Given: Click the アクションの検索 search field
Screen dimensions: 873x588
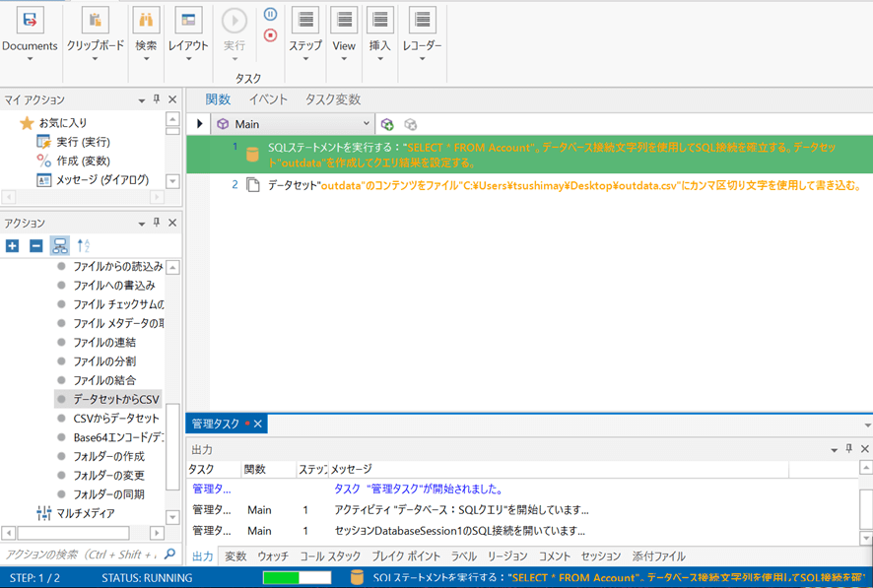Looking at the screenshot, I should pyautogui.click(x=79, y=555).
